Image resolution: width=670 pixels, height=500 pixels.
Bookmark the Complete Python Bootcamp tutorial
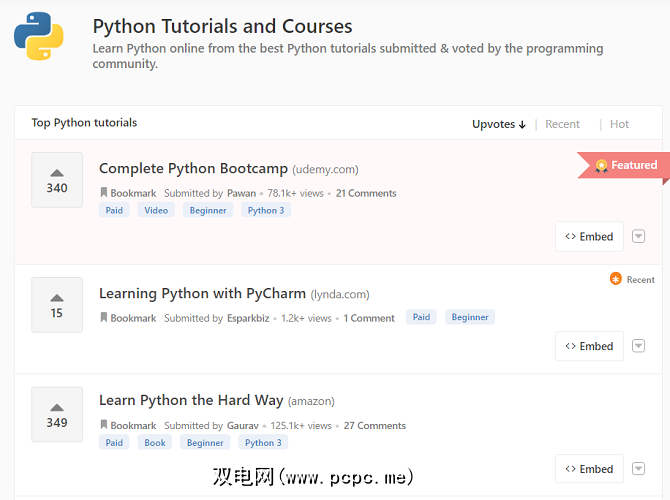pos(127,193)
